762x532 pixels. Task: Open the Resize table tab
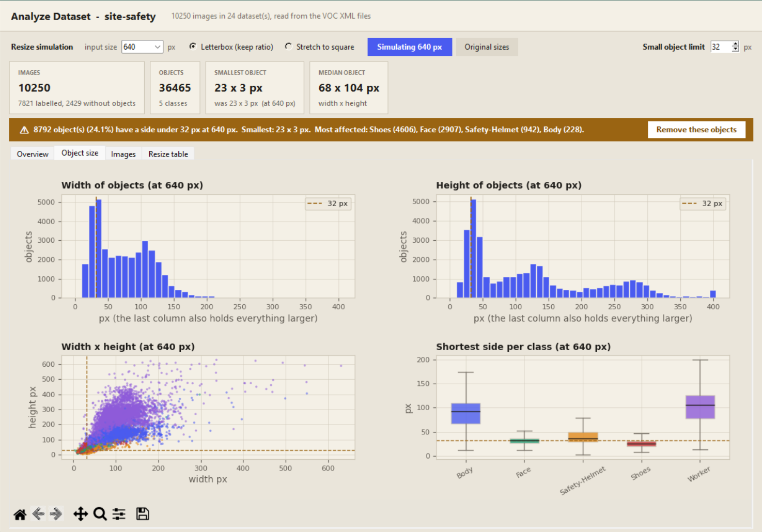click(x=168, y=154)
